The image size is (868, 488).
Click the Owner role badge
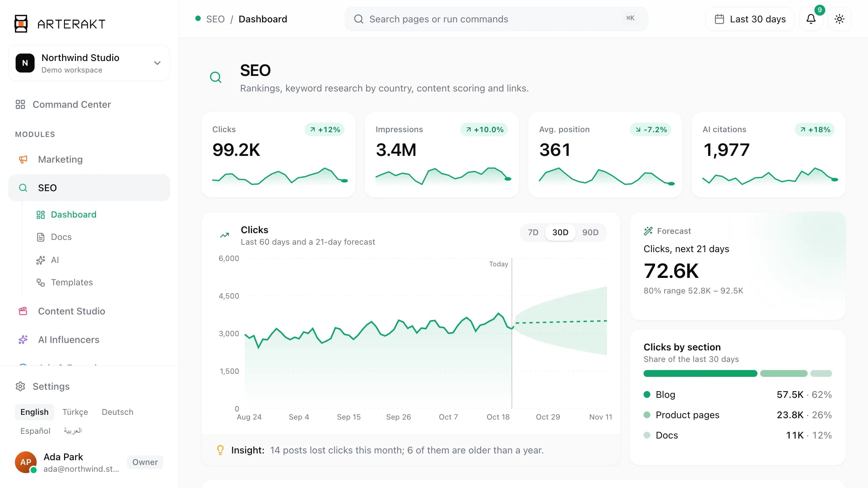click(145, 462)
